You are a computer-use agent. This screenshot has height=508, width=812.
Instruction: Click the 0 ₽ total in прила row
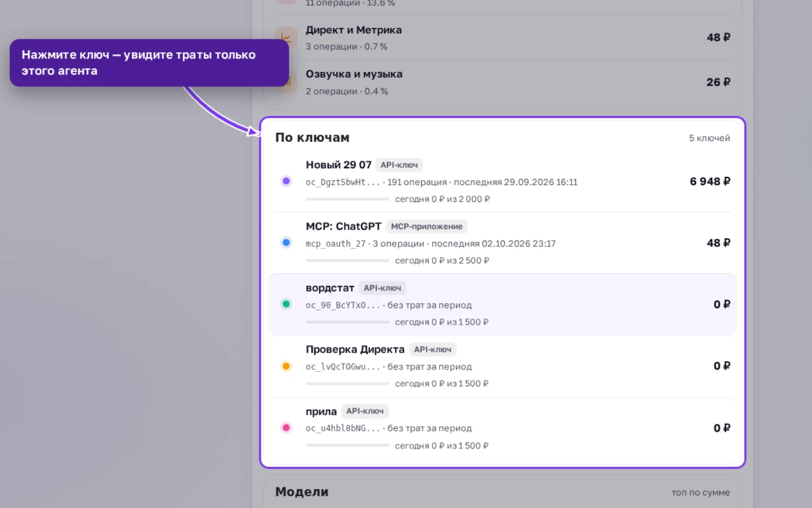[722, 428]
